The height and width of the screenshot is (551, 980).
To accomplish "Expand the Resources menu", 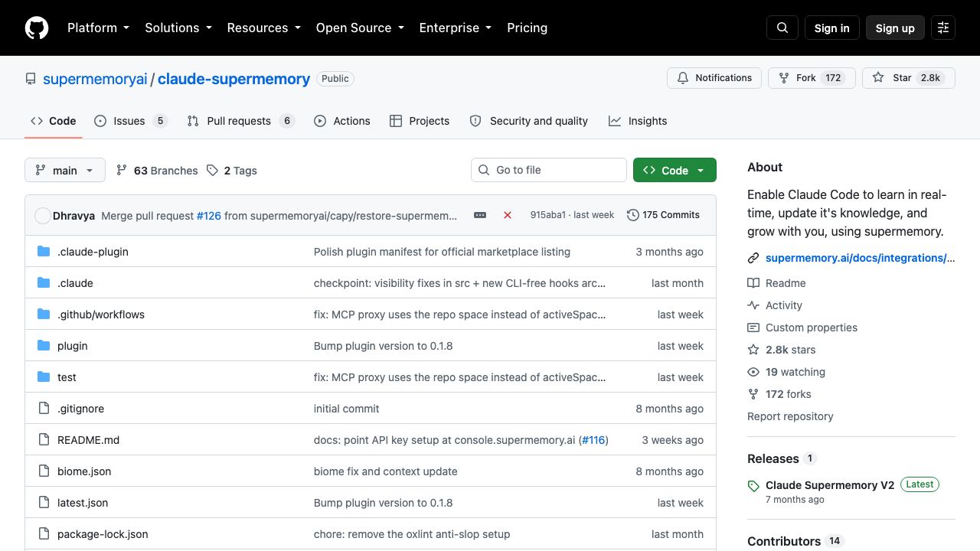I will pyautogui.click(x=263, y=28).
